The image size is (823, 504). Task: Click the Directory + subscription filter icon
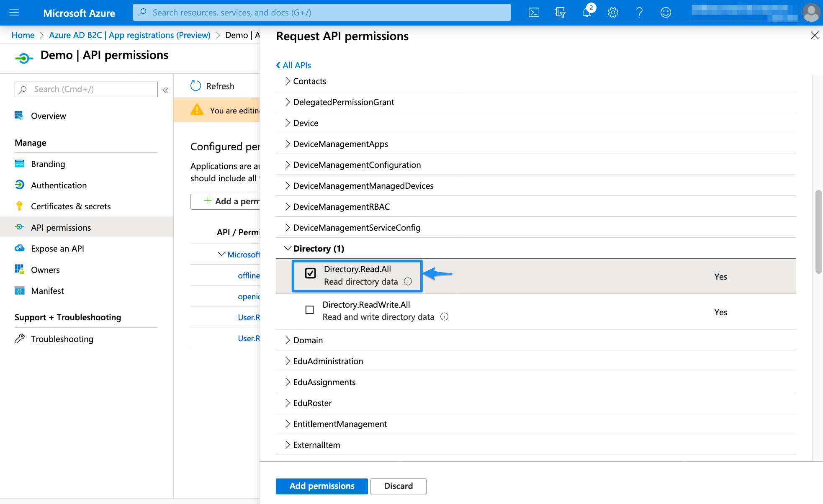tap(560, 13)
